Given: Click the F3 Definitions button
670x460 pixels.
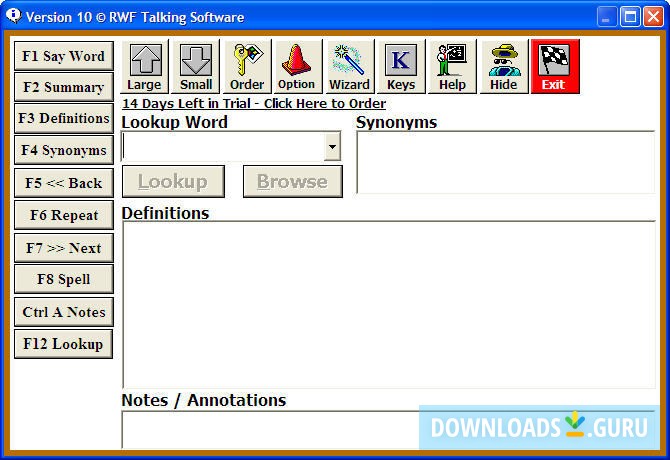Looking at the screenshot, I should pyautogui.click(x=64, y=118).
